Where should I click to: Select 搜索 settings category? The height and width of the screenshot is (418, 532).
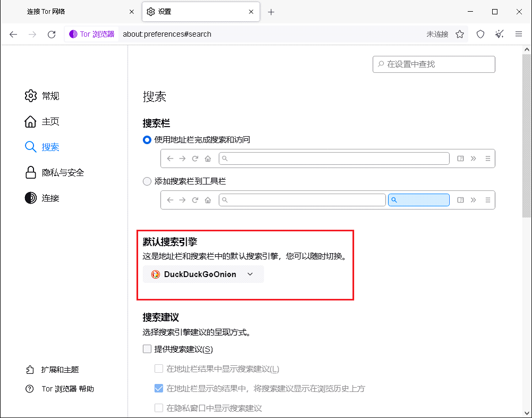pos(42,147)
